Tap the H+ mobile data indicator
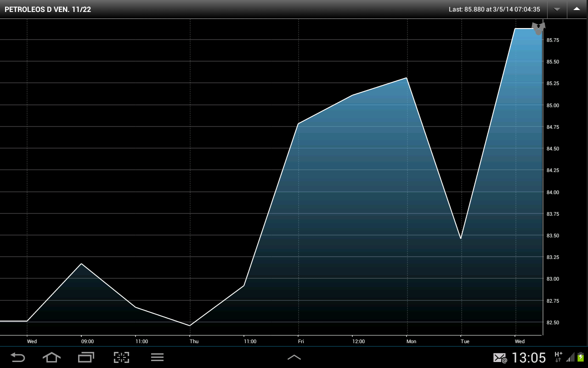 coord(558,356)
